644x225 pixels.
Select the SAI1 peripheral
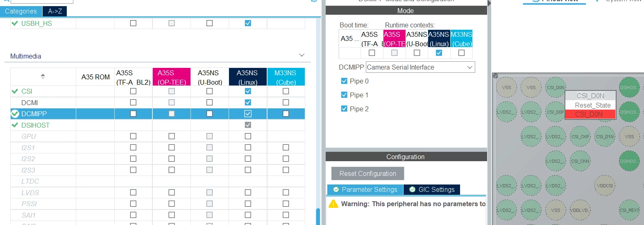coord(29,215)
